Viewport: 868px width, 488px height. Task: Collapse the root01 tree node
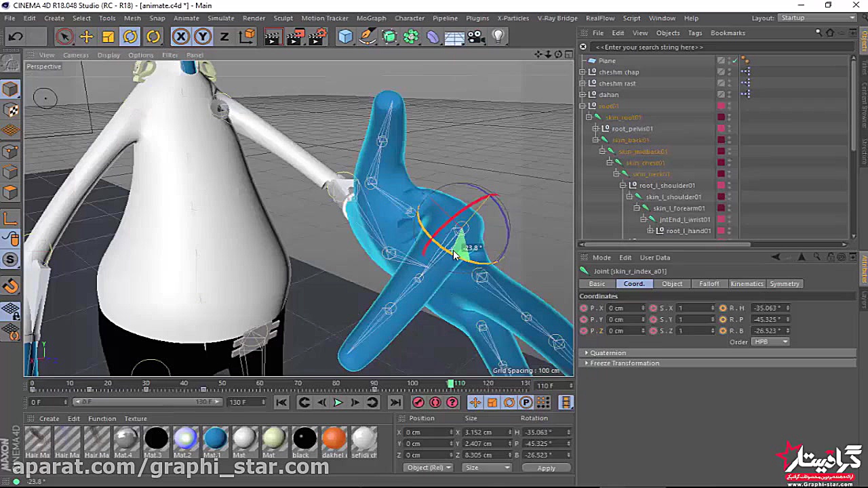click(x=583, y=106)
